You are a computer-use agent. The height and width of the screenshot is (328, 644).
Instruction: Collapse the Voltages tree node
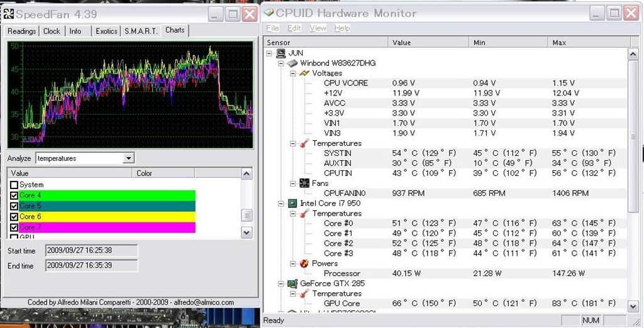click(x=292, y=73)
